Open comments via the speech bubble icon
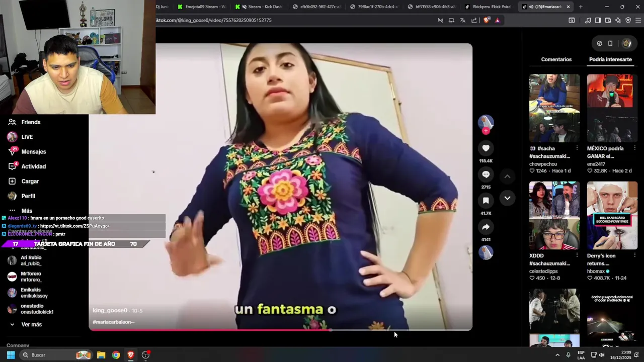The image size is (644, 362). [486, 174]
